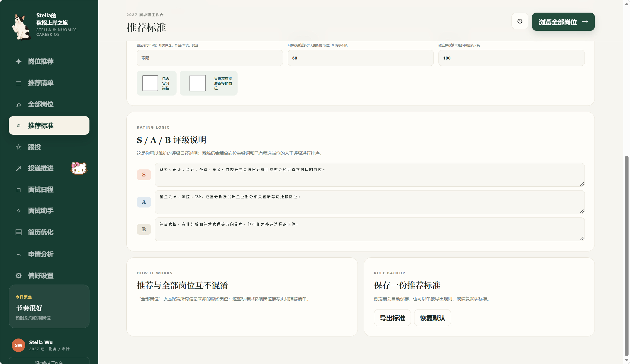Open 面试日程 from the sidebar

click(49, 190)
